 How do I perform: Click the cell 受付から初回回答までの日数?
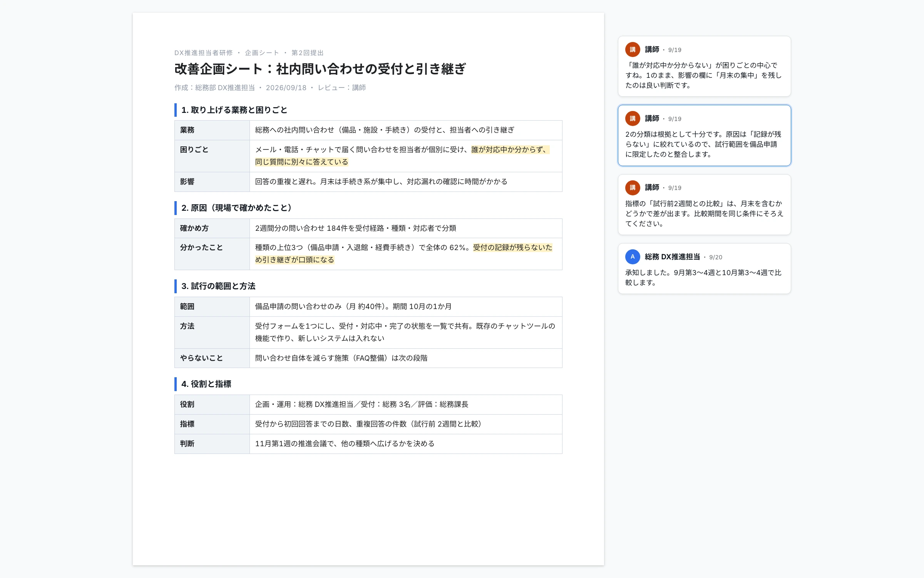pyautogui.click(x=406, y=424)
